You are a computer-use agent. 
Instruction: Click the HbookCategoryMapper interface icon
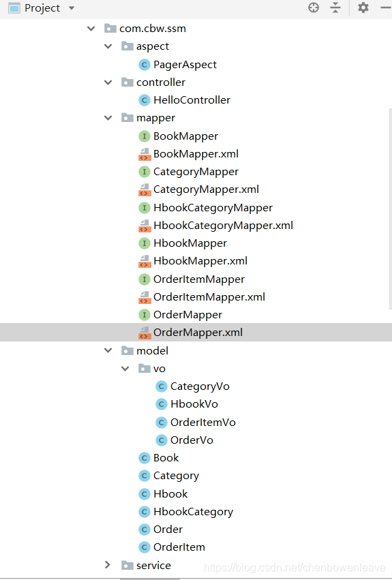coord(144,208)
